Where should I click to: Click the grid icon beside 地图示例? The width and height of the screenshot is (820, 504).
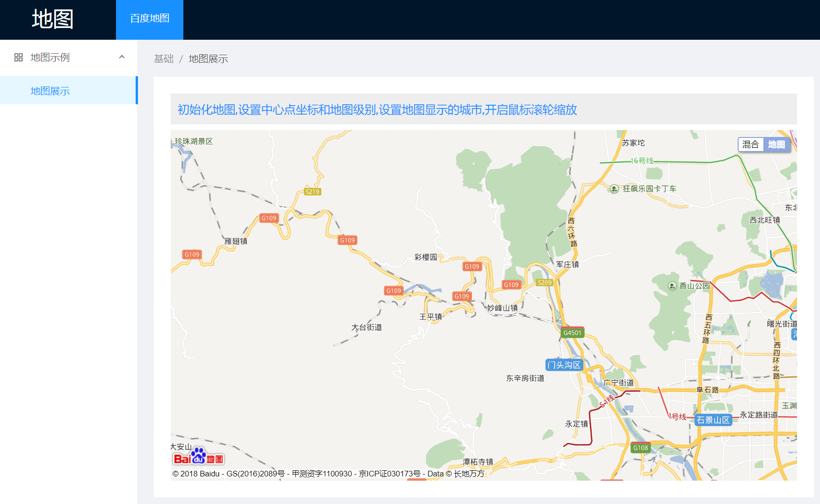[19, 58]
